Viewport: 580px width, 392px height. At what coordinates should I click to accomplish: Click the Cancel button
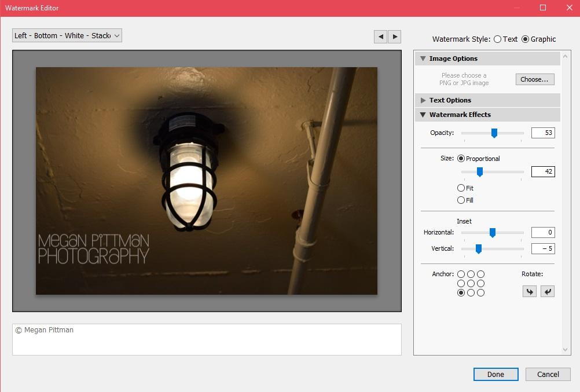(548, 374)
